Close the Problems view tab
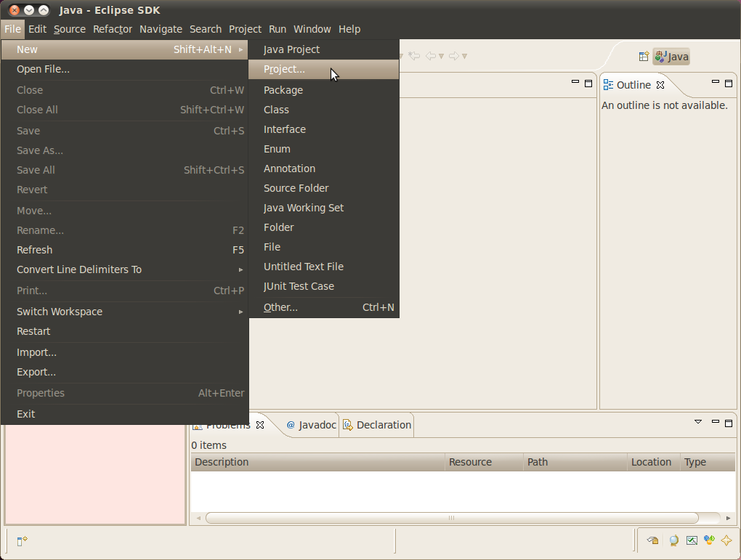Screen dimensions: 741x560 click(260, 425)
